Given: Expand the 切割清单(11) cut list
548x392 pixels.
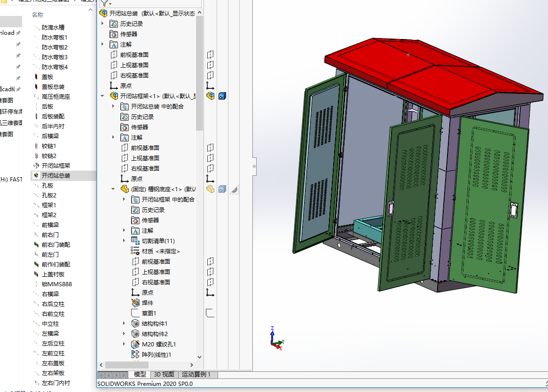Looking at the screenshot, I should 124,241.
